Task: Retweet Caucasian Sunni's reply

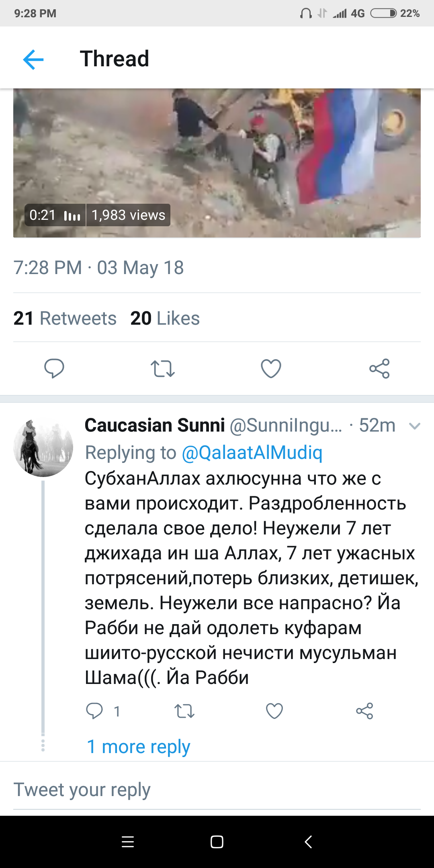Action: 184,711
